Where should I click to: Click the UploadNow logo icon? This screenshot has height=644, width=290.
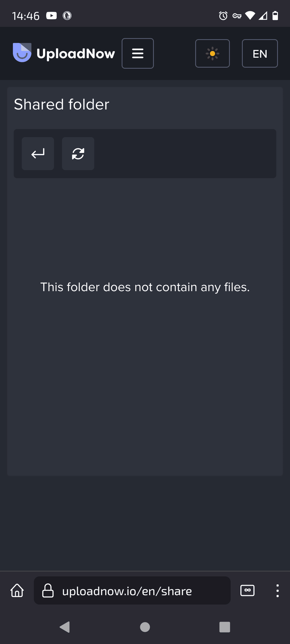[x=22, y=53]
